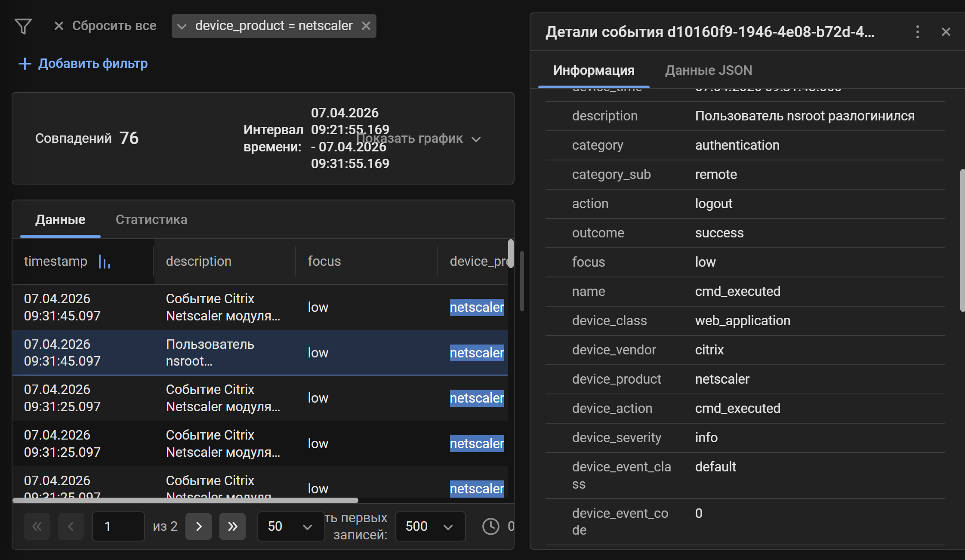This screenshot has width=965, height=560.
Task: Click the outcome value success
Action: pos(719,233)
